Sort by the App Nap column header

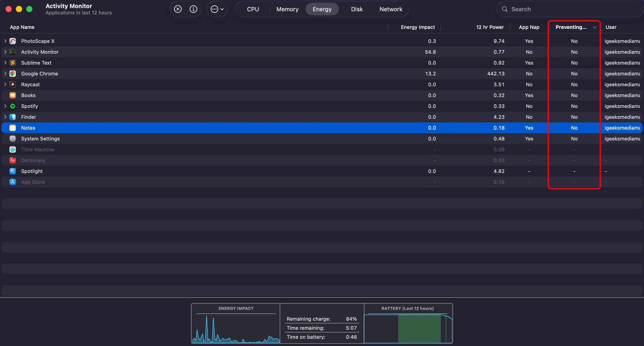pyautogui.click(x=529, y=27)
